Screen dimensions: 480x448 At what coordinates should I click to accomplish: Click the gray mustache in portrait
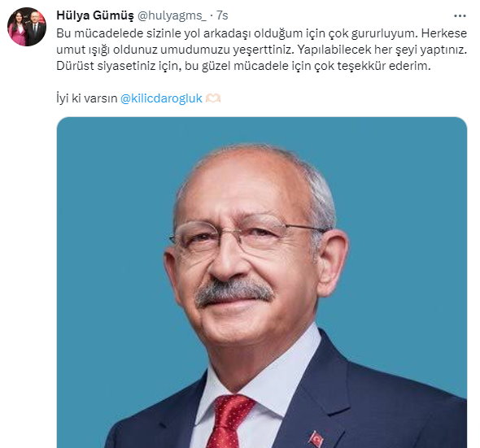[234, 292]
